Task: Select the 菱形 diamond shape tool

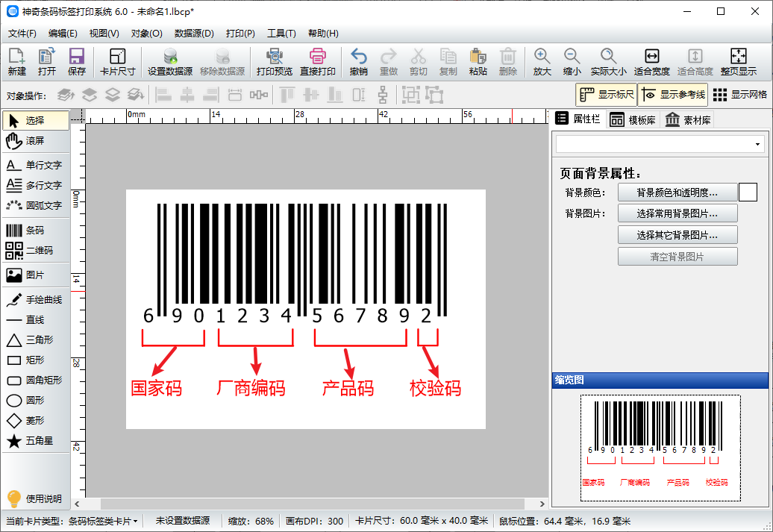Action: pyautogui.click(x=36, y=421)
